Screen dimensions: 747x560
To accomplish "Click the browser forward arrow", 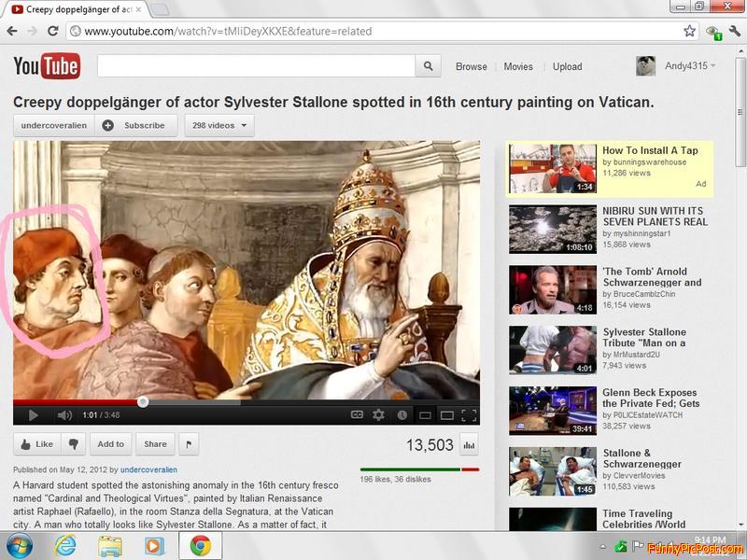I will coord(33,32).
